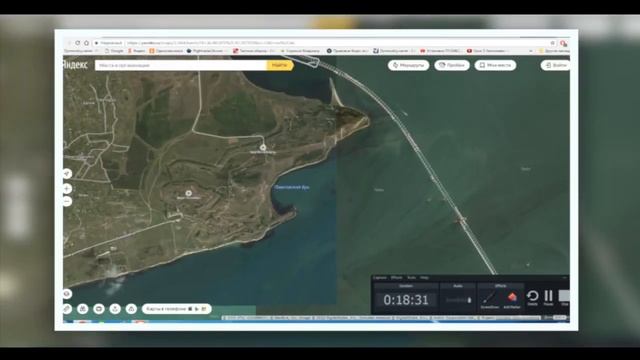Stop the screen recording
640x360 pixels.
[564, 298]
